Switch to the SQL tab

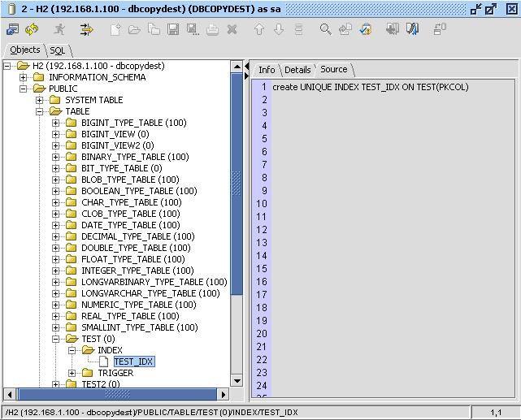pos(57,50)
